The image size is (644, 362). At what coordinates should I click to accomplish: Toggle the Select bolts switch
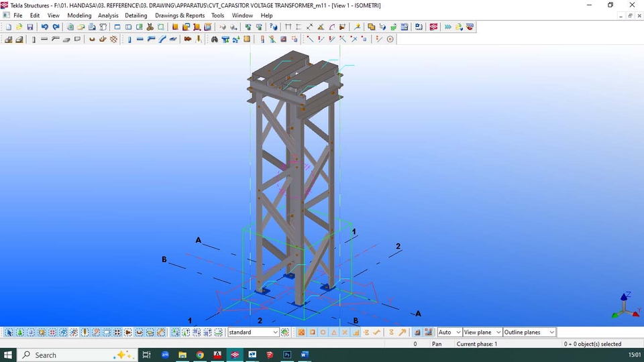[117, 333]
